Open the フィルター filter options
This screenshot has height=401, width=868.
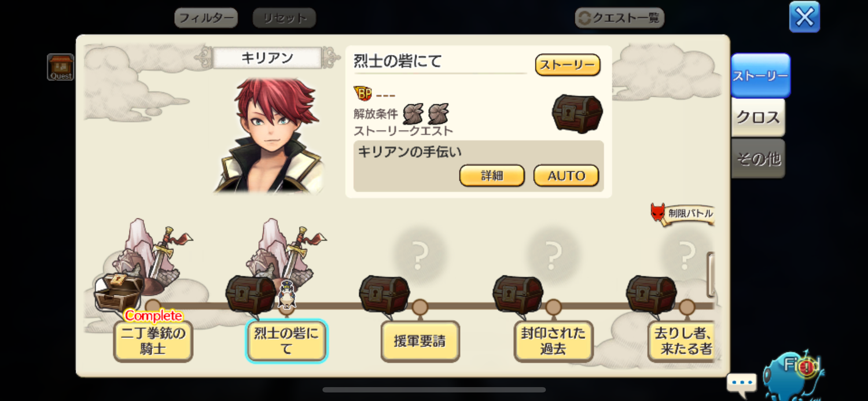206,17
